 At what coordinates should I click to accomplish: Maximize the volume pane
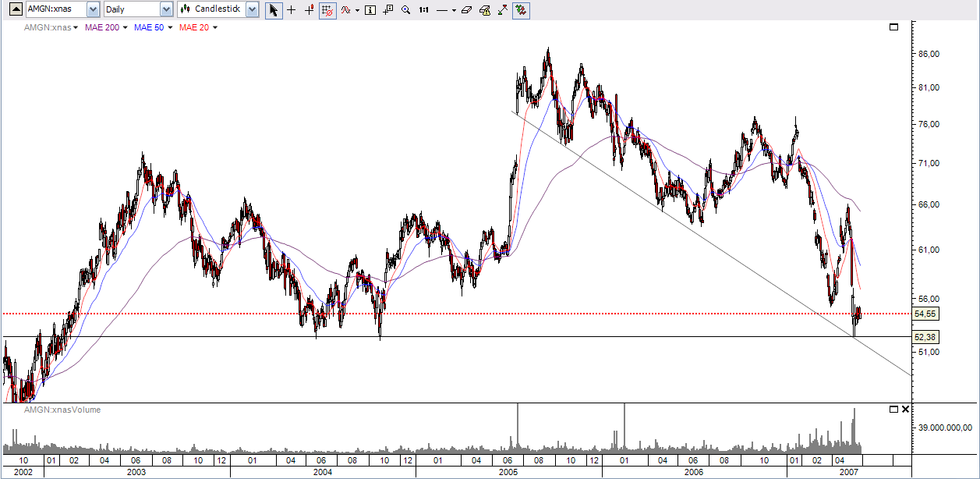894,409
